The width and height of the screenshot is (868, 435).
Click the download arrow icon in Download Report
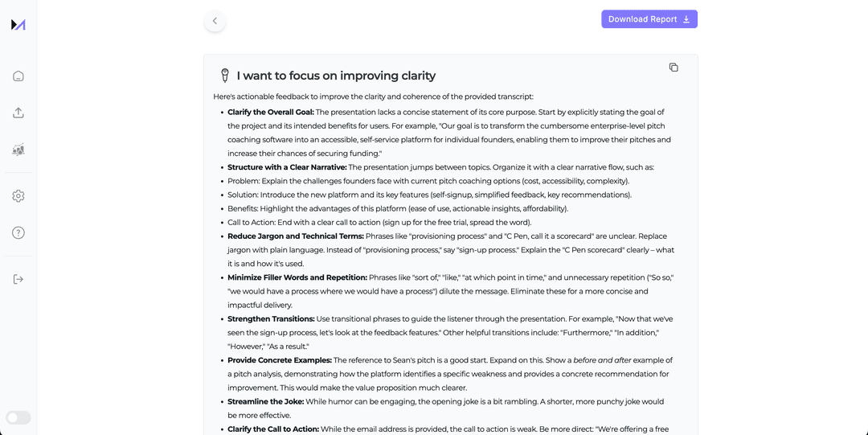pyautogui.click(x=686, y=19)
